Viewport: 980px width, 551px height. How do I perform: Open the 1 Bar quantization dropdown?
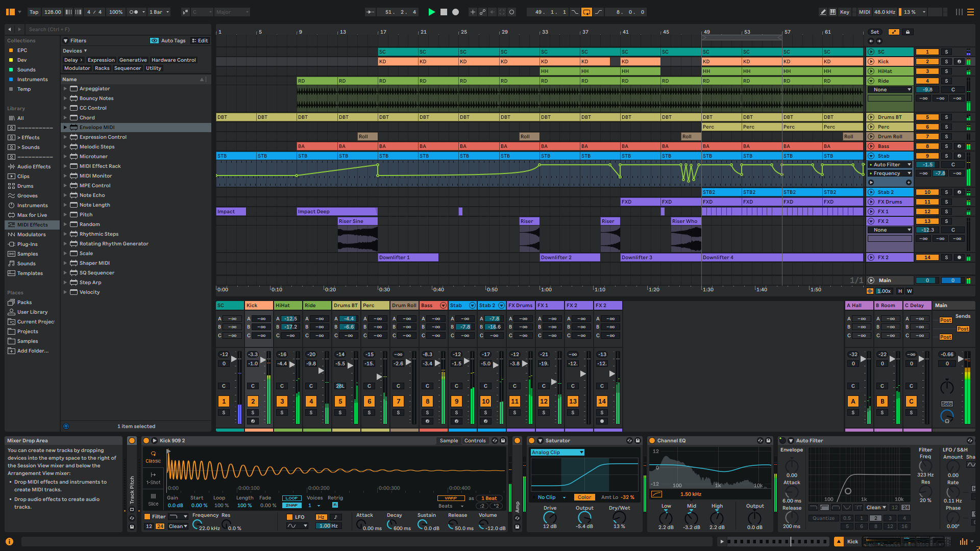pos(159,12)
